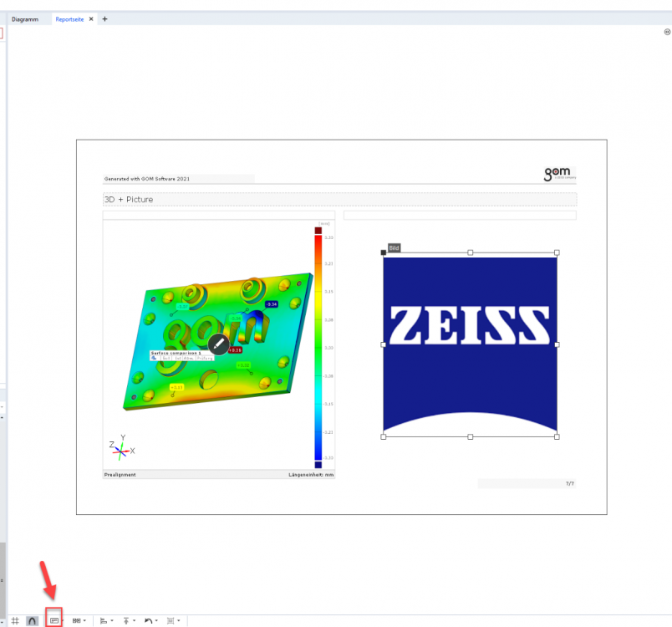Click the bottom-right resize handle of ZEISS picture
Image resolution: width=672 pixels, height=627 pixels.
pyautogui.click(x=557, y=436)
